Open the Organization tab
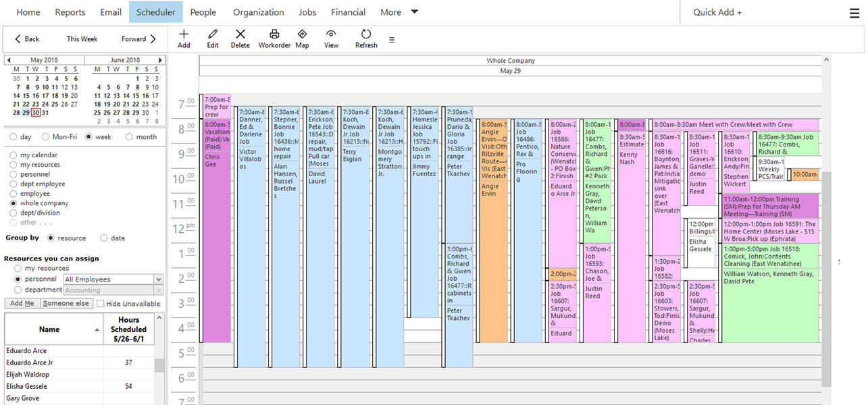Image resolution: width=868 pixels, height=405 pixels. pos(259,12)
